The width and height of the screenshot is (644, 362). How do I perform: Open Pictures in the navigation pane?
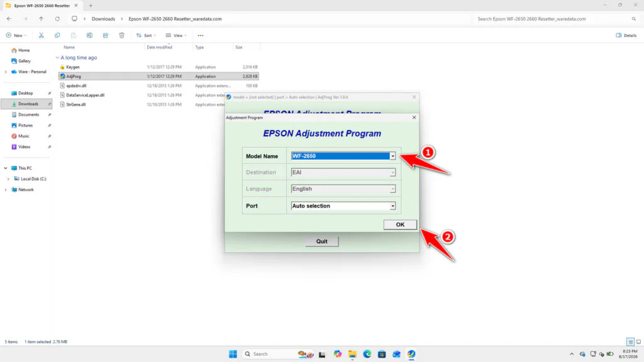point(25,125)
